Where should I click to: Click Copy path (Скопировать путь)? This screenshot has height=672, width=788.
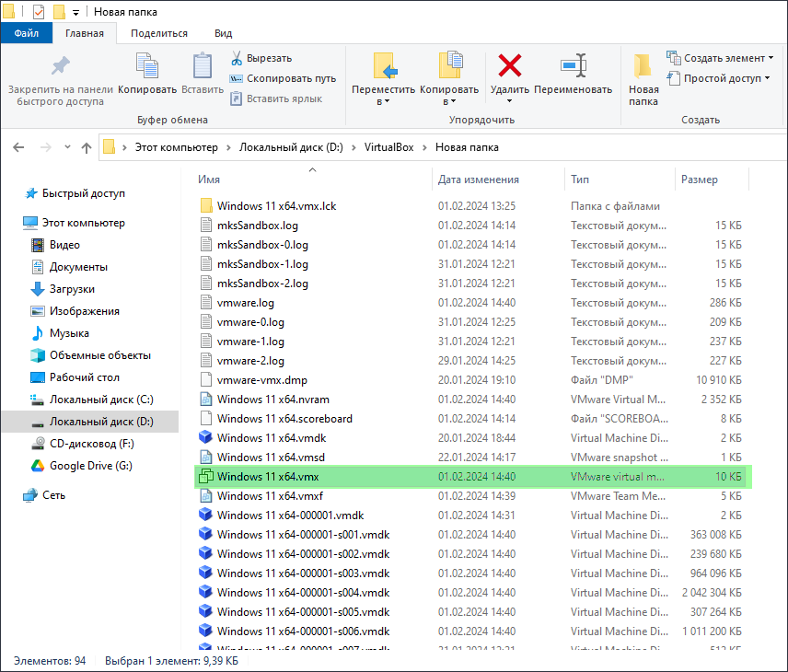(x=283, y=78)
